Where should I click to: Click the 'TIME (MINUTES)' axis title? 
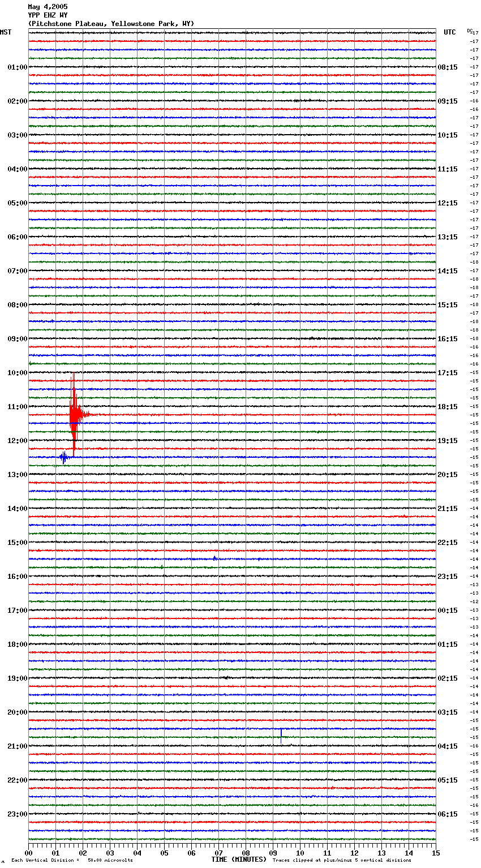(x=239, y=860)
